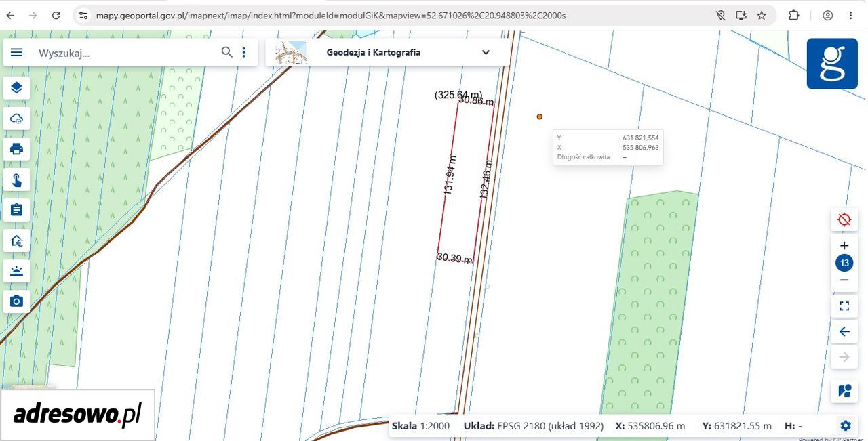The width and height of the screenshot is (868, 441).
Task: Click the Y: 631821.55 m coordinate readout
Action: (x=737, y=426)
